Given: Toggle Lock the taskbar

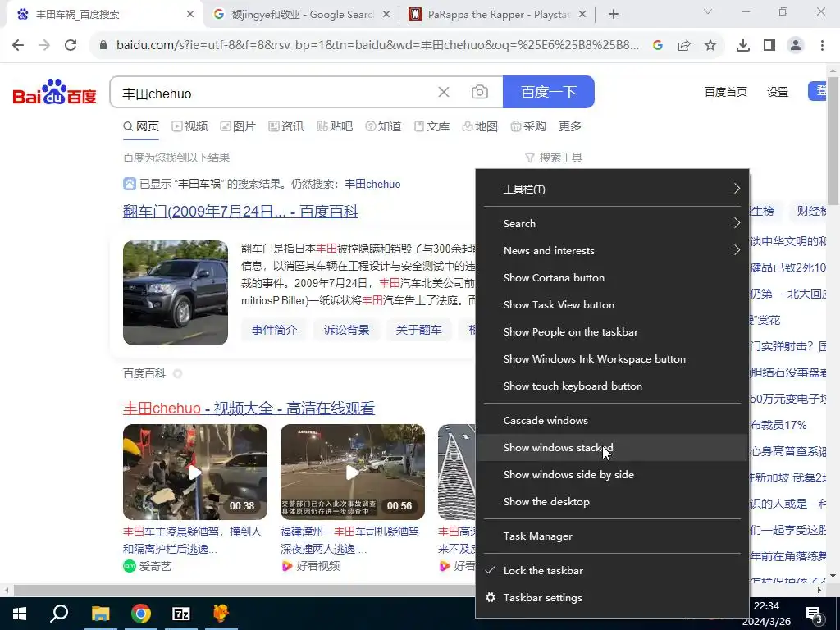Looking at the screenshot, I should pyautogui.click(x=612, y=571).
